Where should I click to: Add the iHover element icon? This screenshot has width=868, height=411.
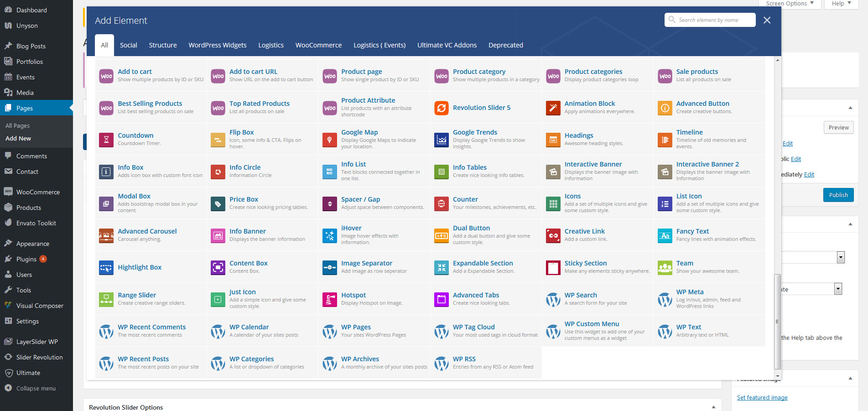click(330, 235)
